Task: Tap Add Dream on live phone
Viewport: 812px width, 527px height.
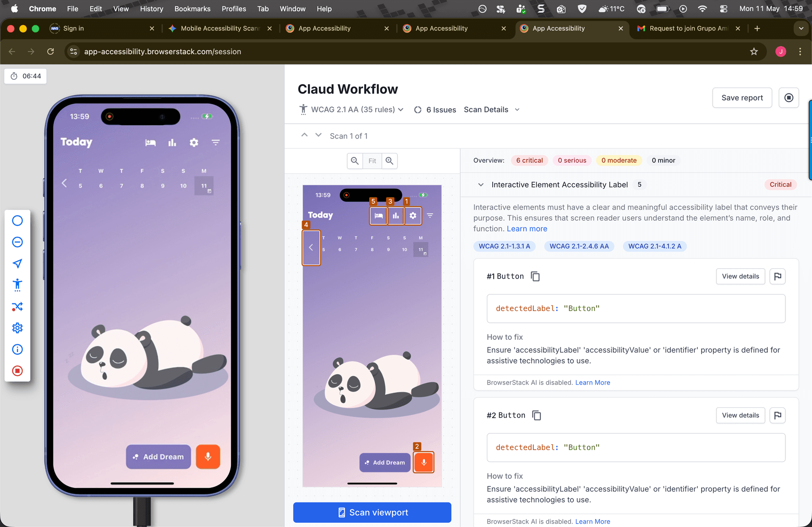Action: point(158,457)
